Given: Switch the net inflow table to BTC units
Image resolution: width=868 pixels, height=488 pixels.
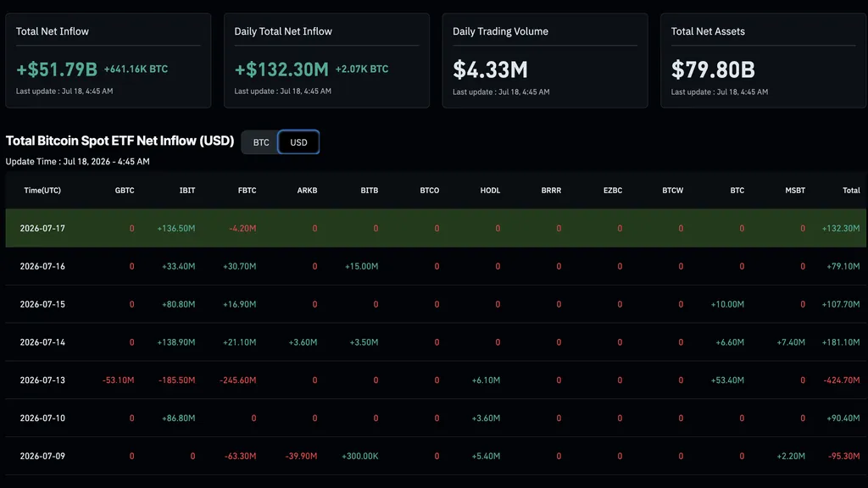Looking at the screenshot, I should 261,142.
